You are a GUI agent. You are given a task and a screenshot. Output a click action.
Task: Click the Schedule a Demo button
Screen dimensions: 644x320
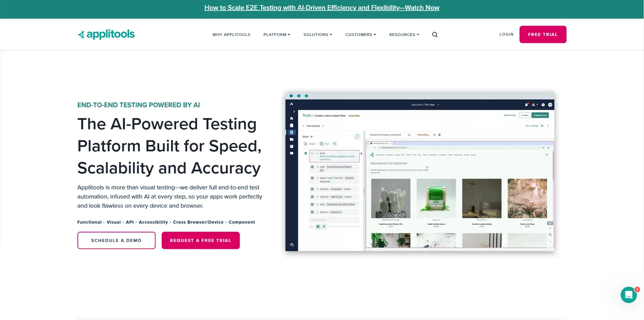(116, 241)
